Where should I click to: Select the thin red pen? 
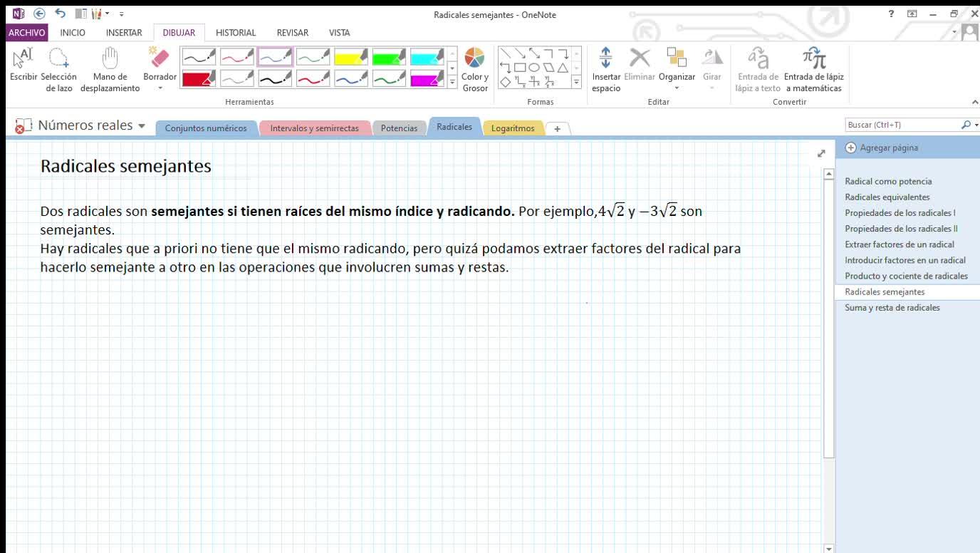(x=237, y=56)
